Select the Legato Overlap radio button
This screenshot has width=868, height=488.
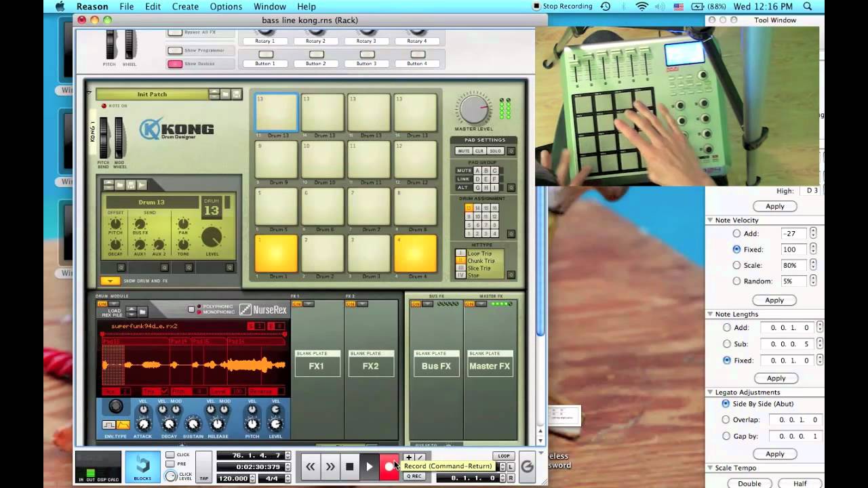point(726,420)
